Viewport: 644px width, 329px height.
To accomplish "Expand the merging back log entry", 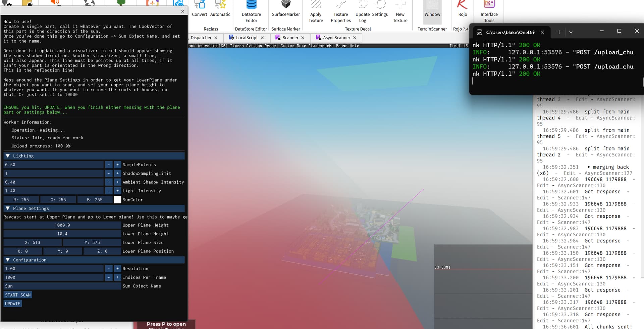I will pyautogui.click(x=589, y=167).
